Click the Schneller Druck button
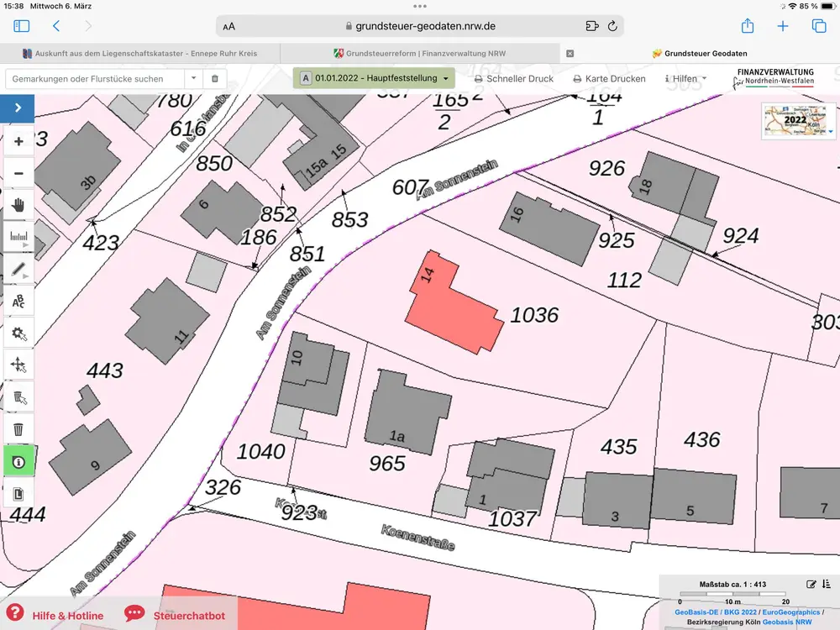This screenshot has width=840, height=630. pos(513,78)
